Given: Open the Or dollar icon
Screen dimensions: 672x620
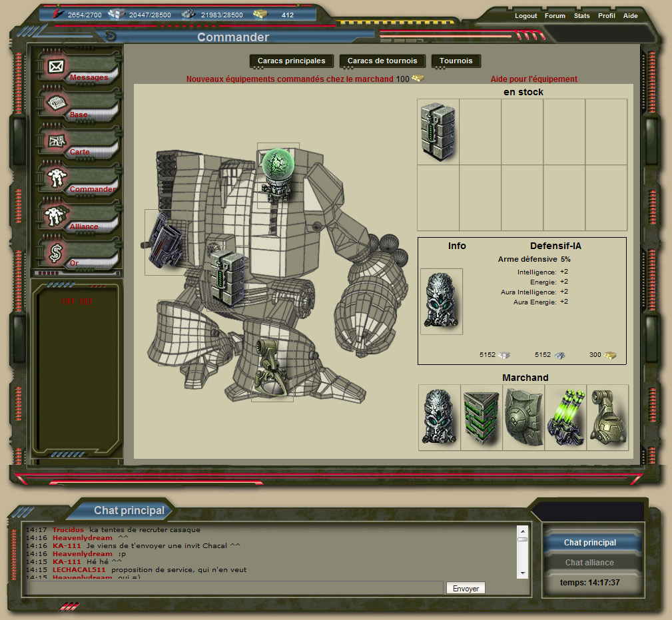Looking at the screenshot, I should [57, 253].
